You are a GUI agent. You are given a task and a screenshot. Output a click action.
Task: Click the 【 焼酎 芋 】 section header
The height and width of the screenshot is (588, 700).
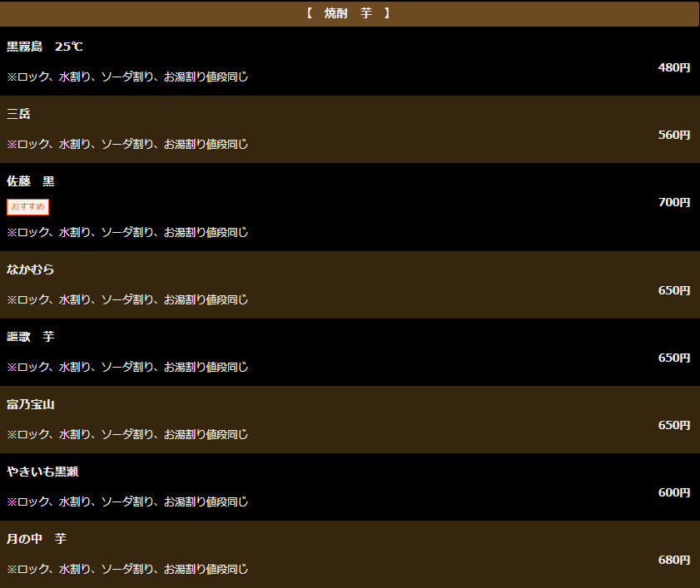click(x=350, y=13)
